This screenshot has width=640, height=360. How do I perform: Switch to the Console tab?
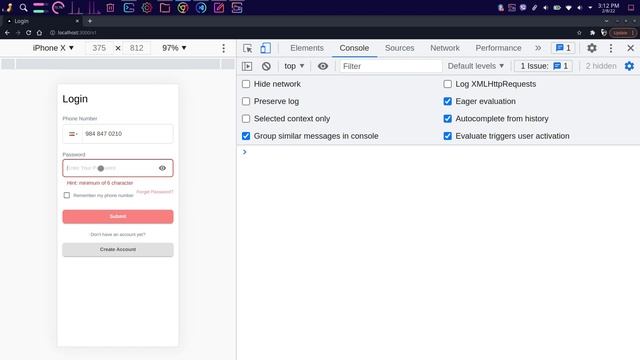354,48
